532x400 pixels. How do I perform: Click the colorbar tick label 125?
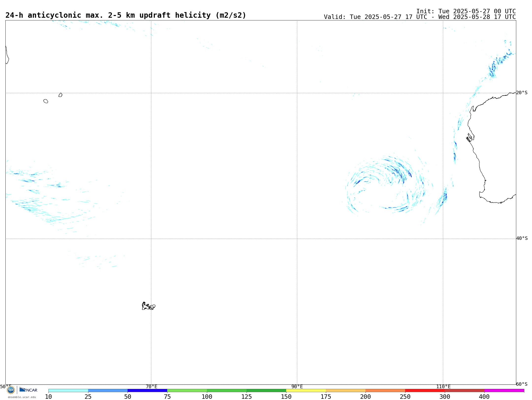pyautogui.click(x=247, y=397)
